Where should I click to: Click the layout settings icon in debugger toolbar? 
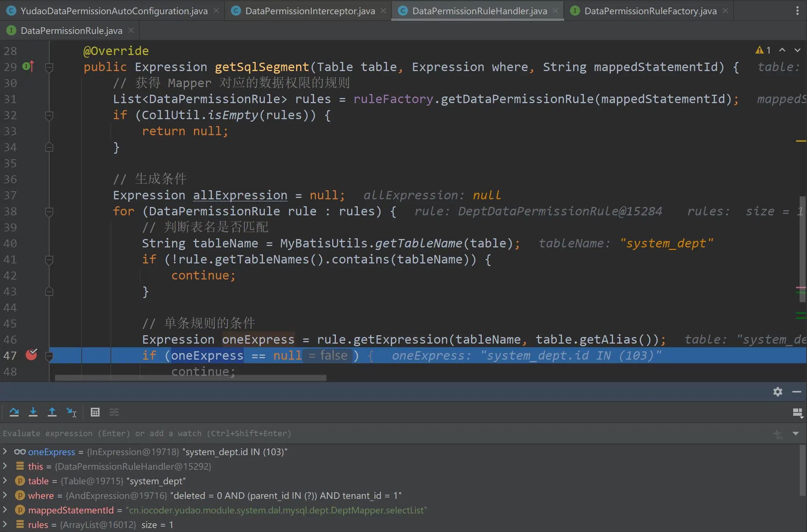click(x=798, y=413)
